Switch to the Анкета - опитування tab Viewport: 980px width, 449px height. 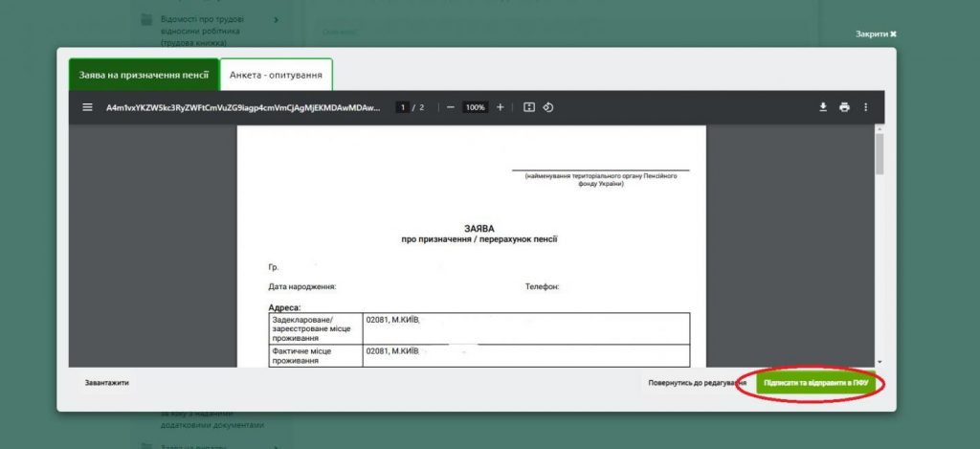[277, 74]
